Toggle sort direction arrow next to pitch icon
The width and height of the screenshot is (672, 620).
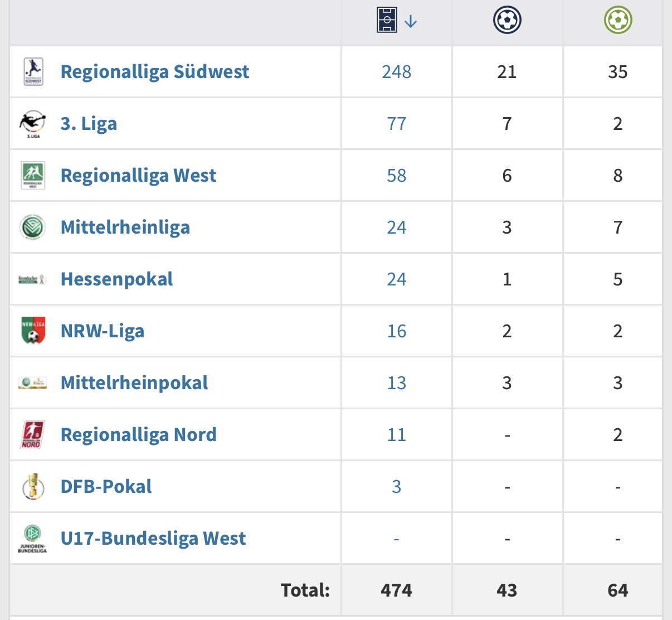pos(411,21)
